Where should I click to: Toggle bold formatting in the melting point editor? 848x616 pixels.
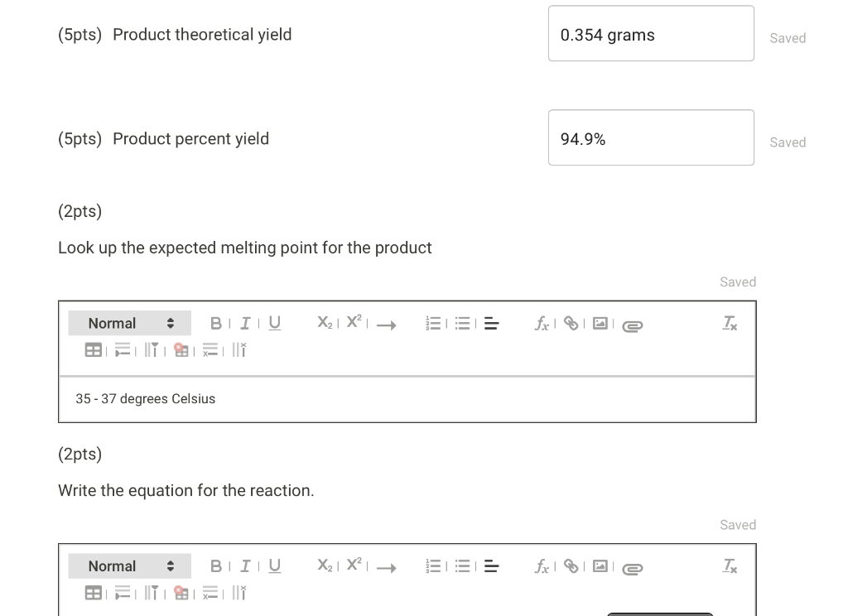point(216,323)
